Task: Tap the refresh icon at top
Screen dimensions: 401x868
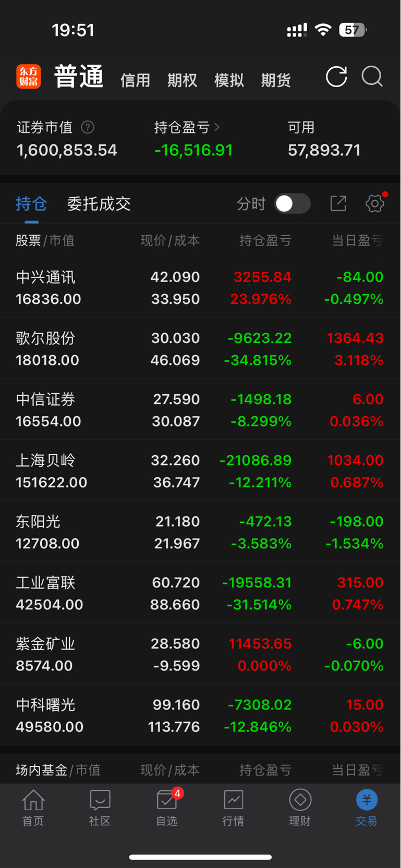Action: pyautogui.click(x=336, y=77)
